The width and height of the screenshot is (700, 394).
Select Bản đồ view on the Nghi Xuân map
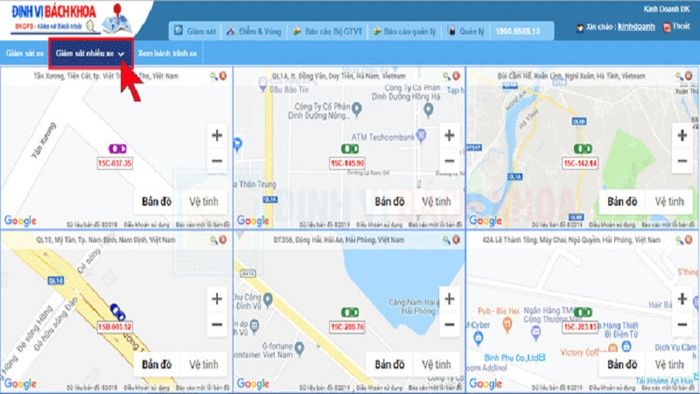(622, 202)
